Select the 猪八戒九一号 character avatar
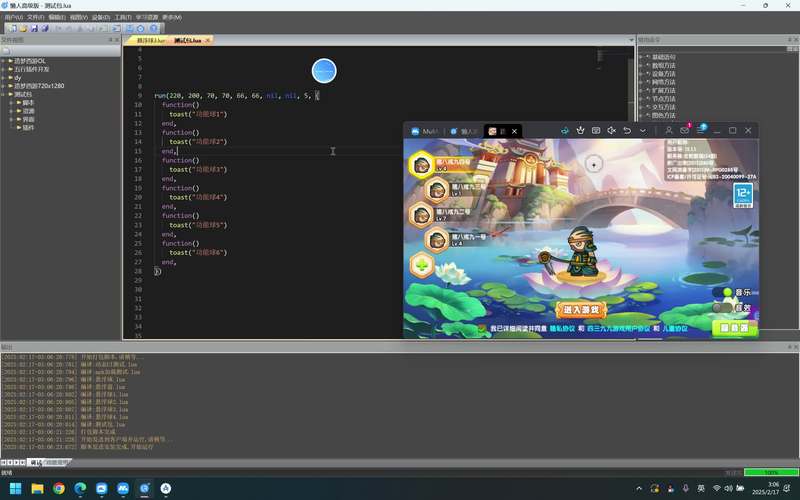 click(437, 240)
